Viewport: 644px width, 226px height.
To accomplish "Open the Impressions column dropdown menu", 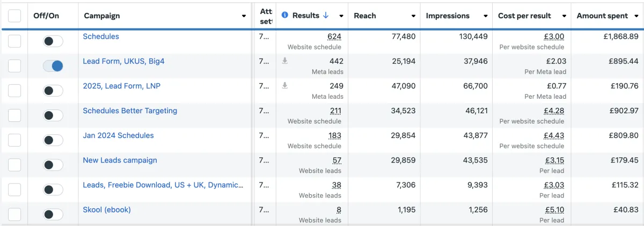I will click(485, 16).
